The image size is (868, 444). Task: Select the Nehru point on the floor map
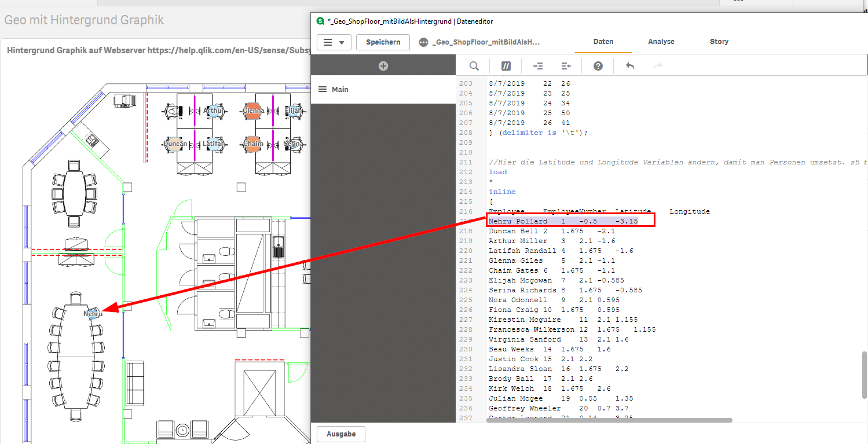[93, 314]
